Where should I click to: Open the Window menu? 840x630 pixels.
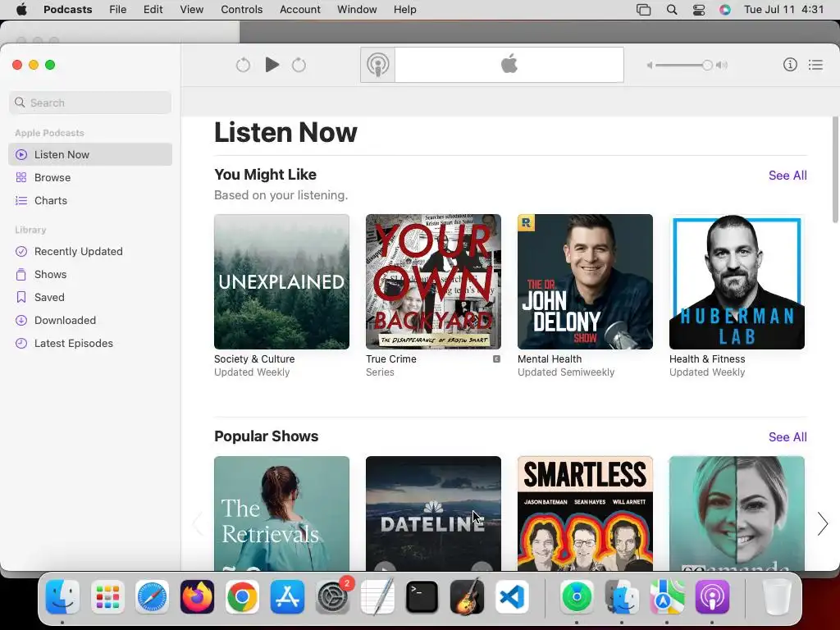pos(357,10)
